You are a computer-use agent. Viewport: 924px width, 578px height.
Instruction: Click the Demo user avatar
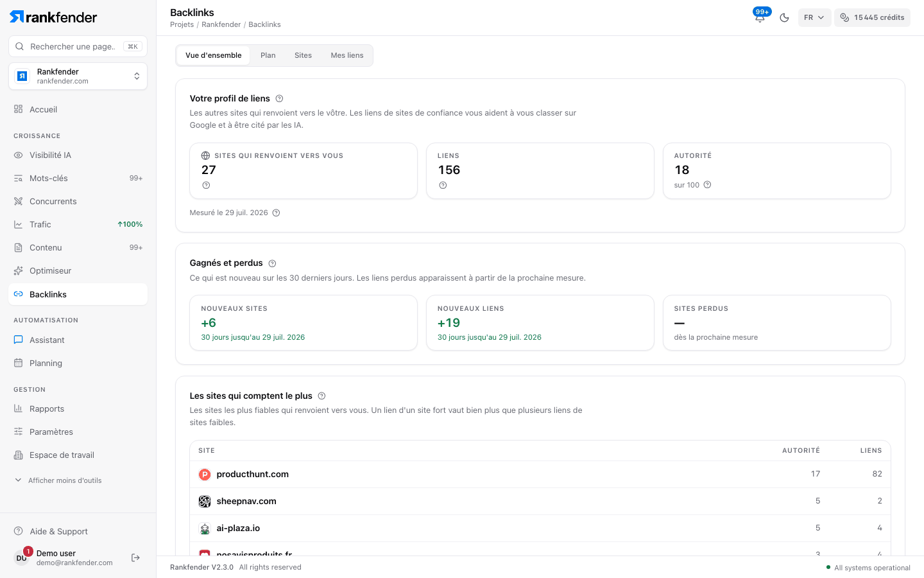click(21, 557)
